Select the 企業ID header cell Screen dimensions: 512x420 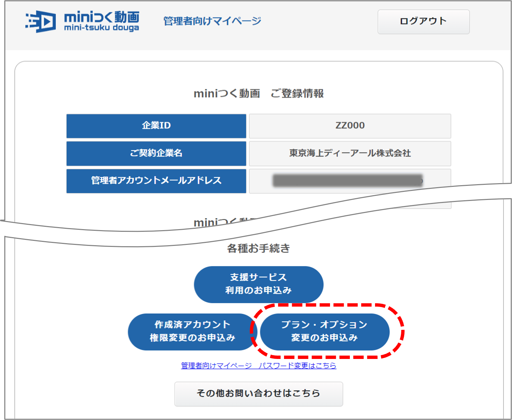coord(156,126)
